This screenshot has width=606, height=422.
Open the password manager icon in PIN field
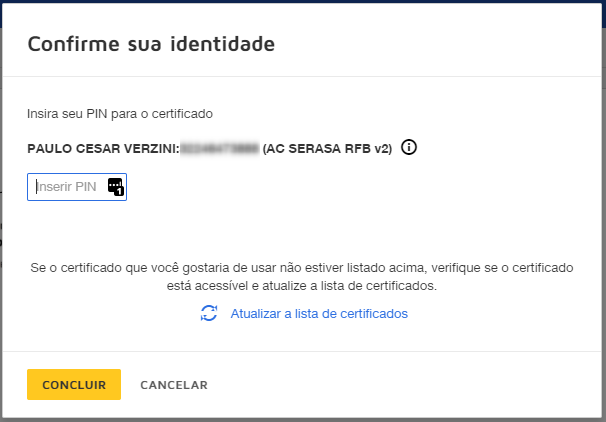[115, 187]
